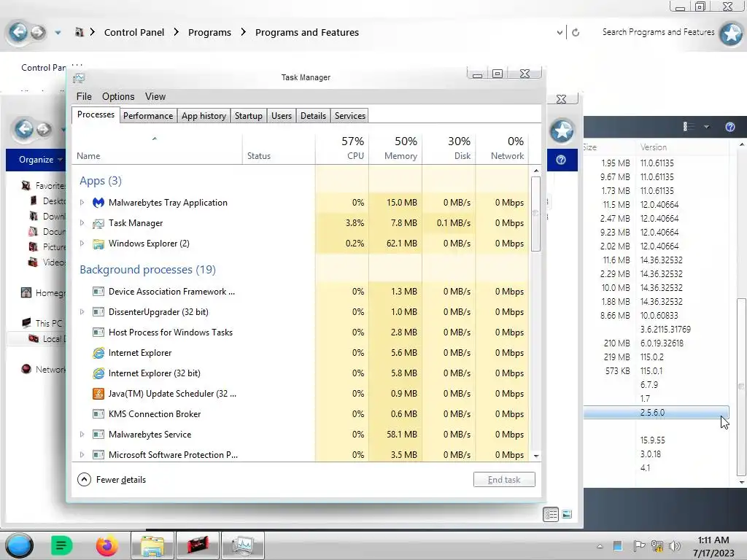Open the Action Center flag icon

pyautogui.click(x=639, y=546)
